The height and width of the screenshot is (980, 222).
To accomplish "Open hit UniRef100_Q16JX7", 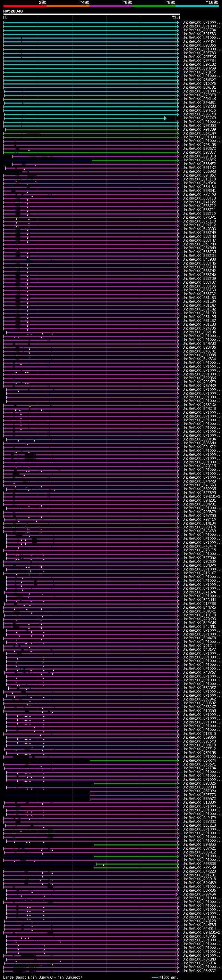I will [199, 573].
